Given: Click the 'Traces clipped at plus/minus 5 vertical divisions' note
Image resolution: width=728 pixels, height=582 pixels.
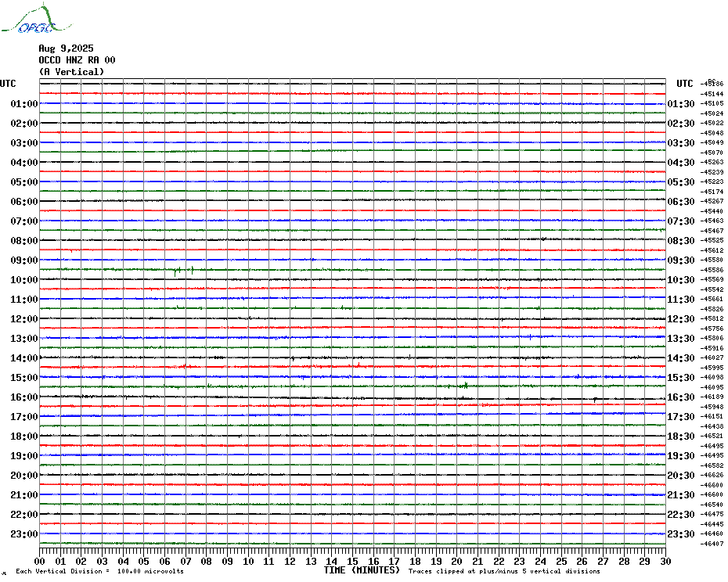Looking at the screenshot, I should [504, 571].
